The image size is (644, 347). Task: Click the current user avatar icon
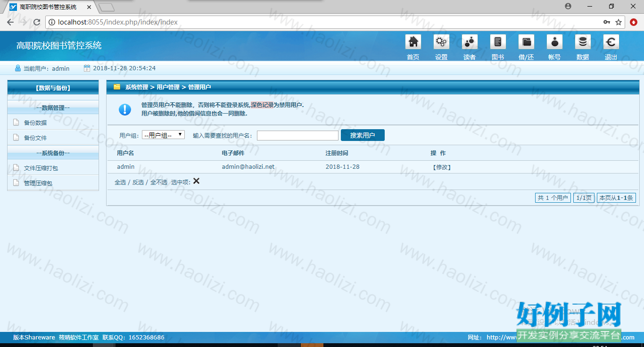click(x=18, y=68)
